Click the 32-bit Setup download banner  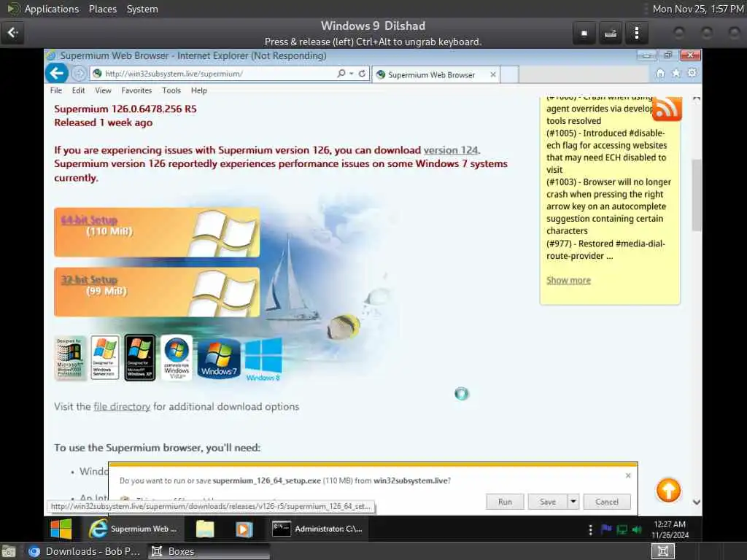pos(157,292)
